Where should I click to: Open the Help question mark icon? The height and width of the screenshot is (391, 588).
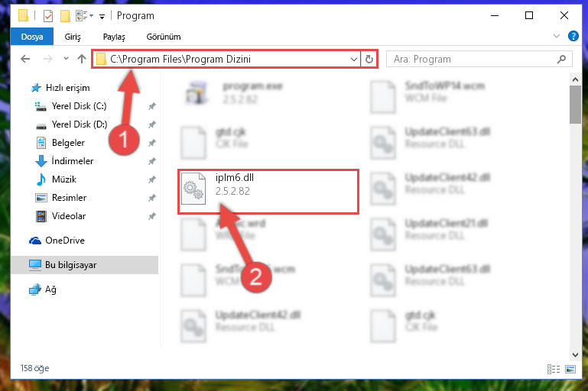pos(573,36)
